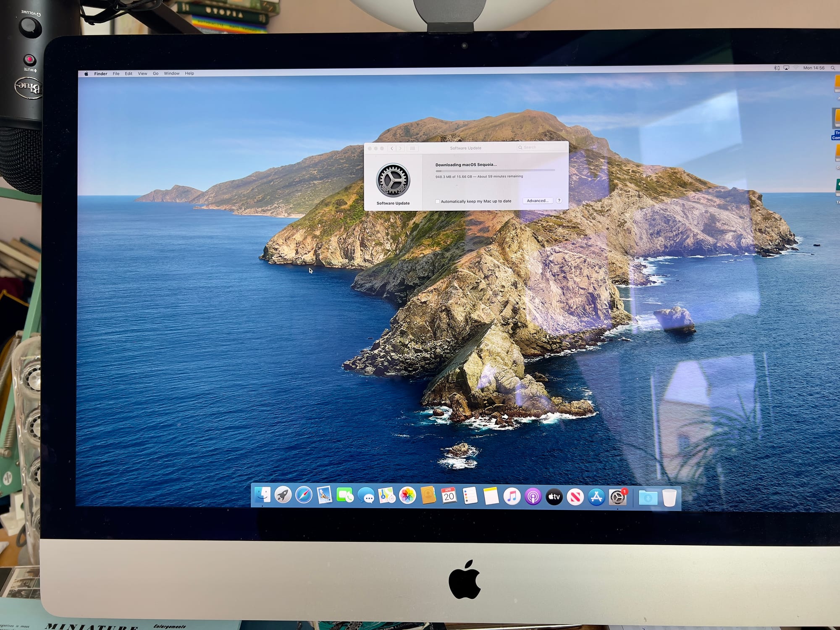
Task: Click the macOS Sequoia download progress bar
Action: (x=496, y=170)
